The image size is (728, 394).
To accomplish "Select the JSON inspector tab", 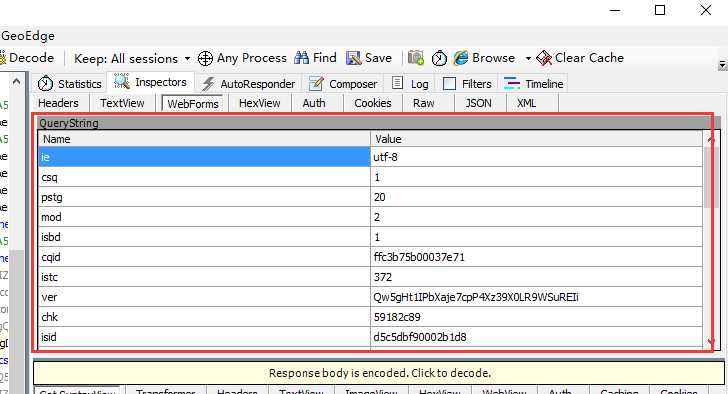I will [478, 103].
